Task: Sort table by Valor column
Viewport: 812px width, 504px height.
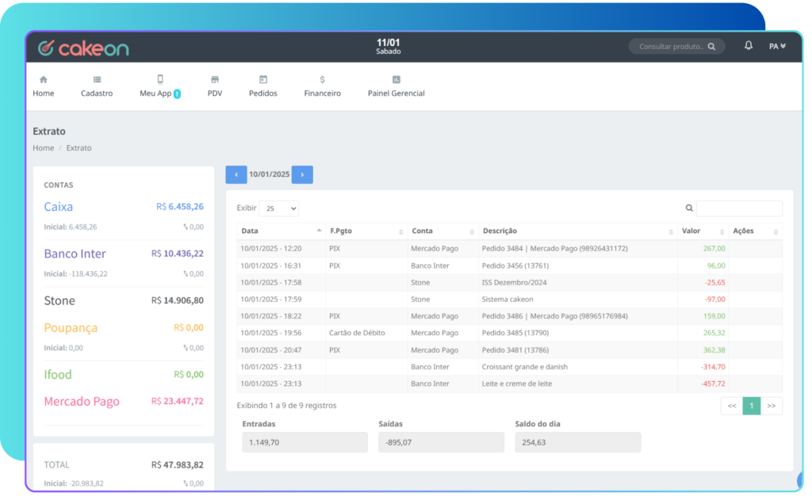Action: click(703, 231)
